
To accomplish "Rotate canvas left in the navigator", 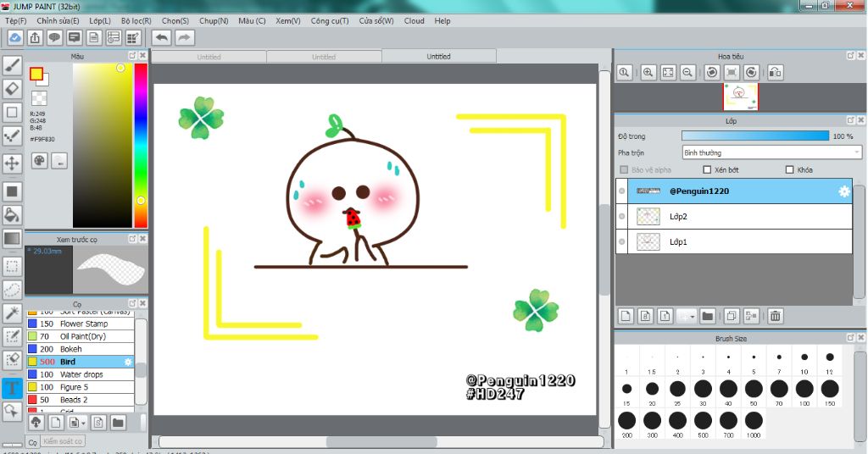I will click(x=712, y=73).
